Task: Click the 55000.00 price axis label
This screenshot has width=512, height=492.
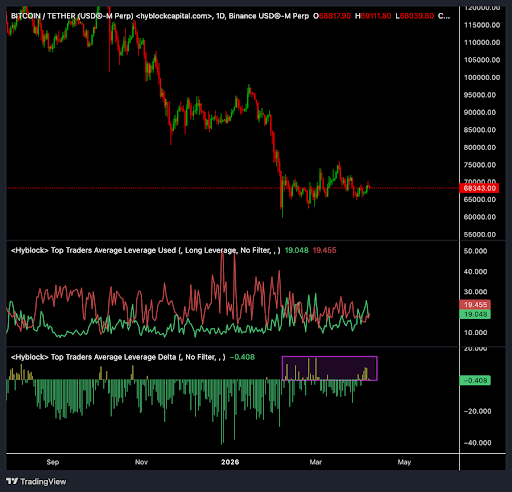Action: (480, 235)
